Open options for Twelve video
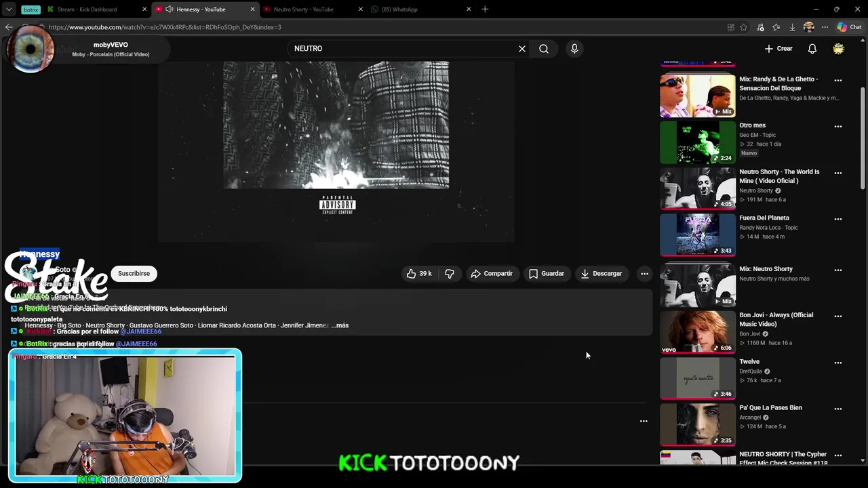Screen dimensions: 868x488 [x=838, y=363]
